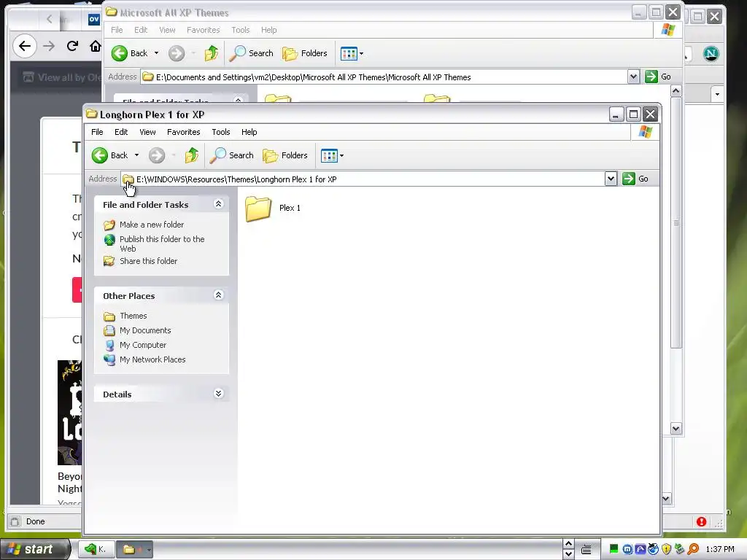Image resolution: width=747 pixels, height=560 pixels.
Task: Click browser back arrow button
Action: (25, 46)
